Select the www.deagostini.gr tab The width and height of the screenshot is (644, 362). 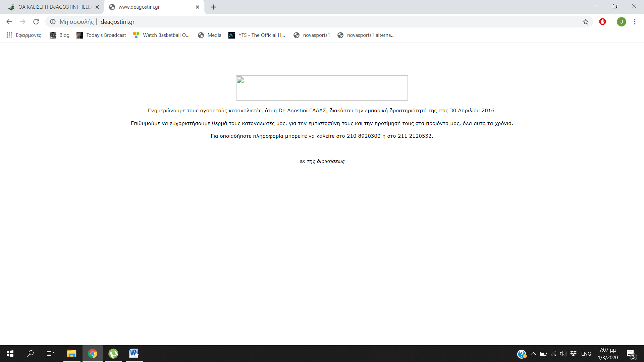point(154,7)
